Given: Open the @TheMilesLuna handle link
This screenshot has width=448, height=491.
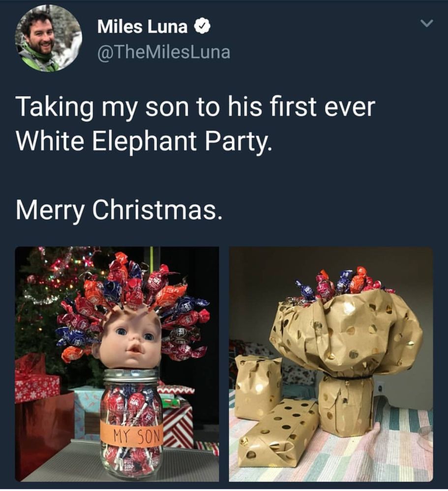Looking at the screenshot, I should tap(164, 52).
